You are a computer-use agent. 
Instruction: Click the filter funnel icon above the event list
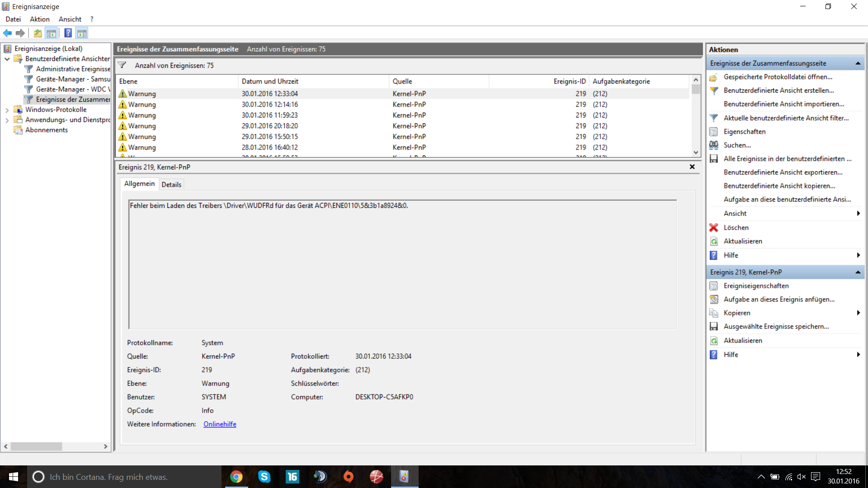tap(122, 66)
